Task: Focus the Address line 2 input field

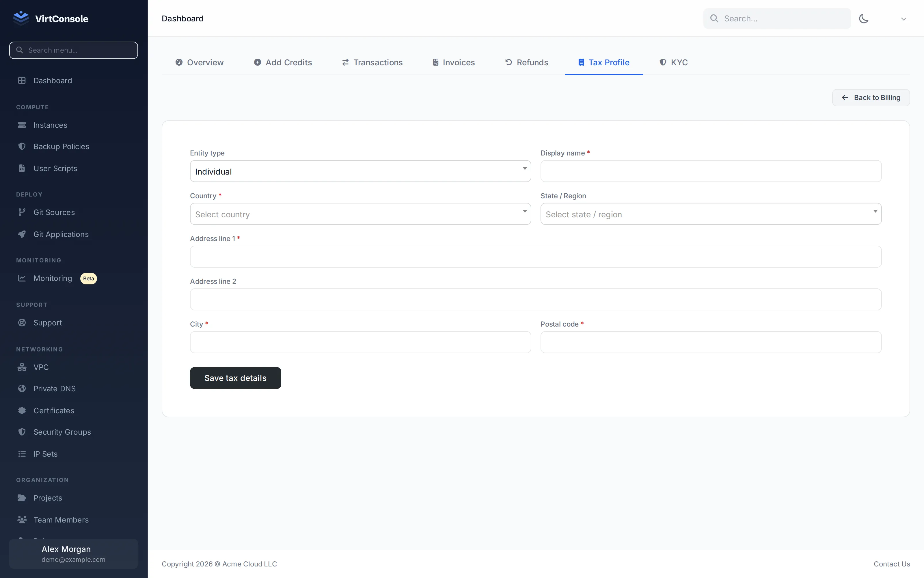Action: coord(536,299)
